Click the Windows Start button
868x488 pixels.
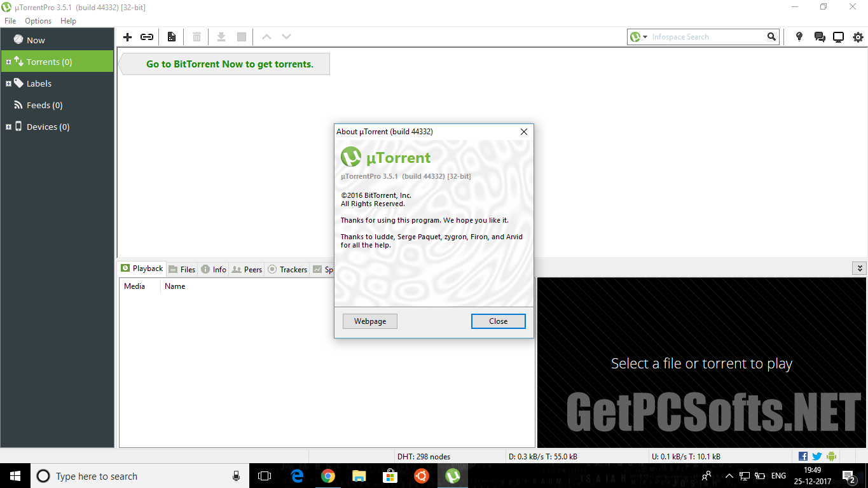click(15, 476)
